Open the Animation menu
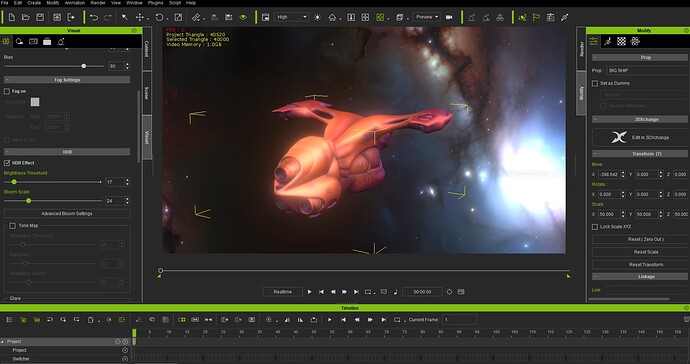Screen dimensions: 690x364 coord(75,3)
